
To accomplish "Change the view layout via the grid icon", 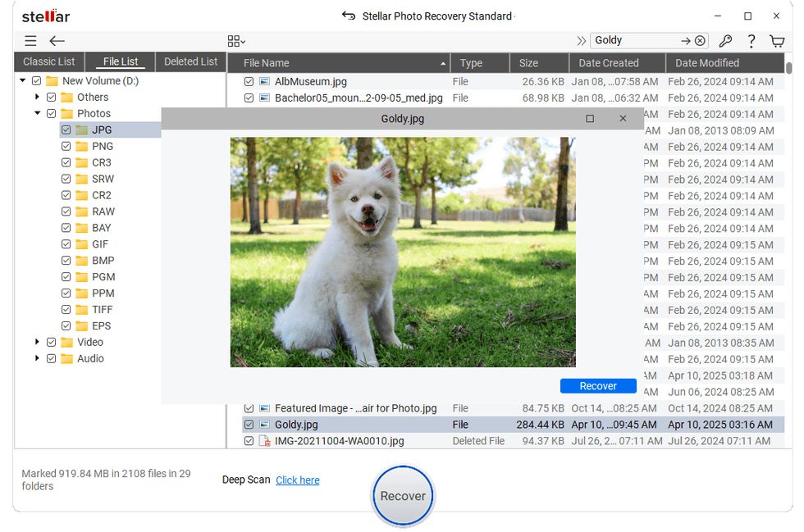I will click(235, 40).
